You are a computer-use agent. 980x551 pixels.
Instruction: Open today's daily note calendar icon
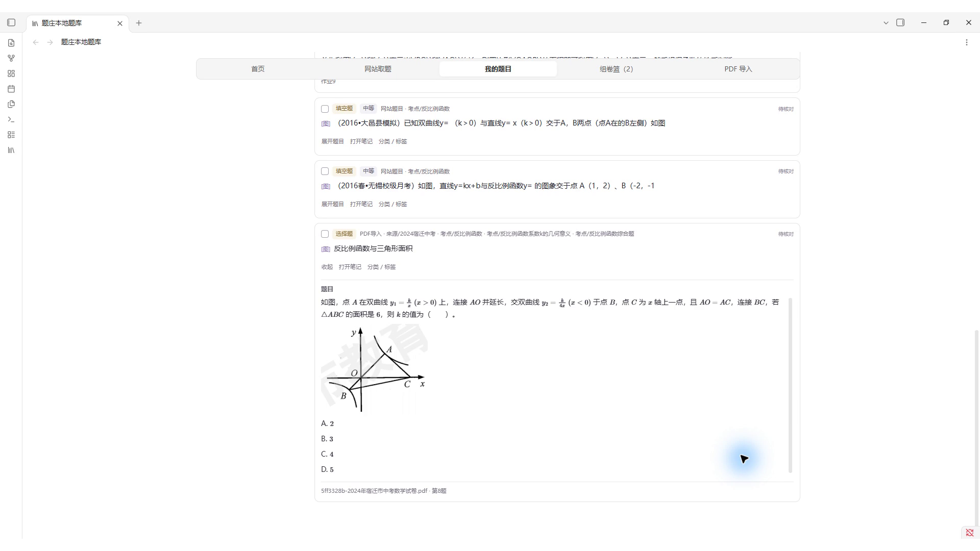[x=11, y=89]
